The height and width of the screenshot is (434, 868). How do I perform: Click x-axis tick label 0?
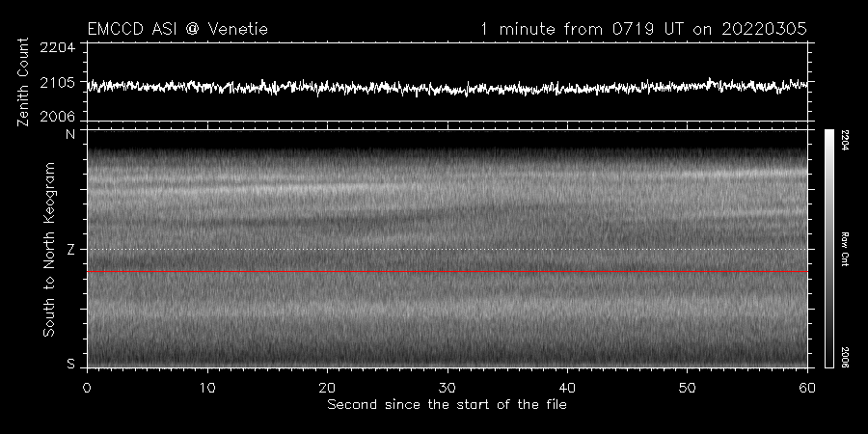tap(87, 388)
